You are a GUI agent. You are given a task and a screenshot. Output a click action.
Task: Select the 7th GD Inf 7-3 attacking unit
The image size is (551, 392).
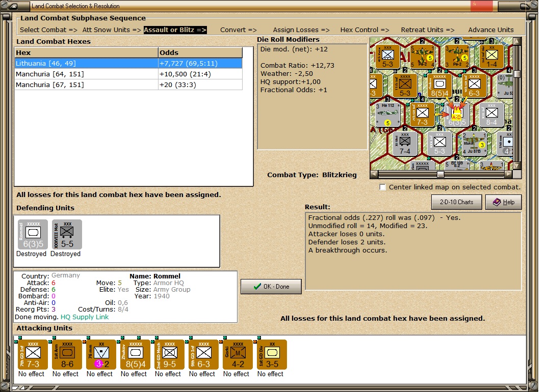click(33, 354)
